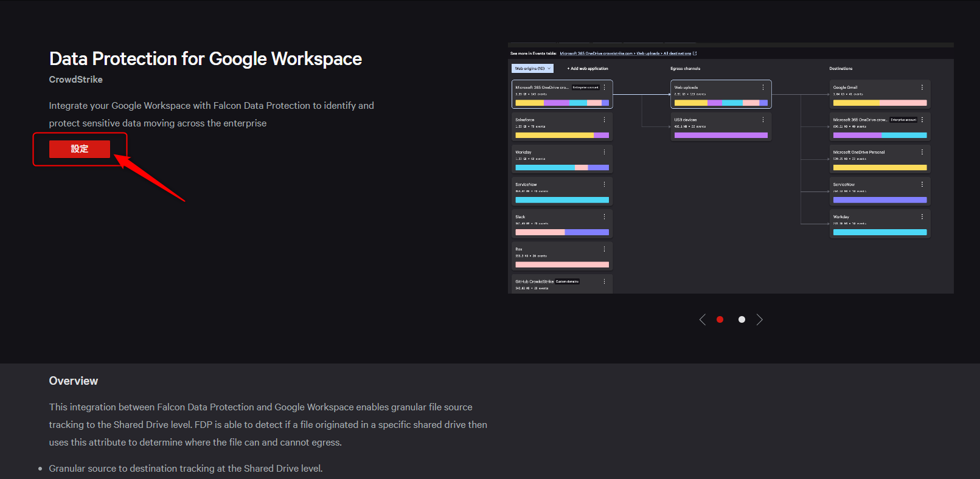Click the Egress channels column heading
The height and width of the screenshot is (479, 980).
point(686,69)
